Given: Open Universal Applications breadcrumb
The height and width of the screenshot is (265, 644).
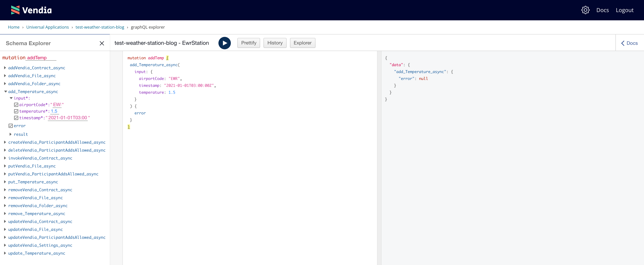Looking at the screenshot, I should pos(47,27).
